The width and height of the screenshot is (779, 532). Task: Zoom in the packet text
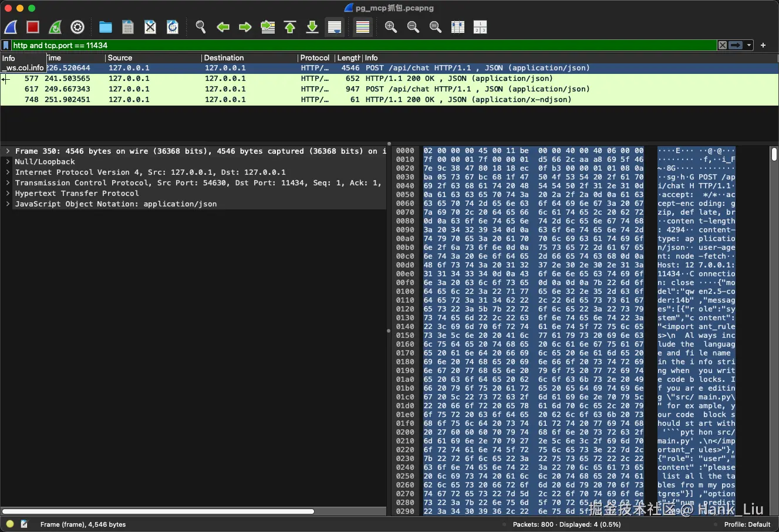391,27
